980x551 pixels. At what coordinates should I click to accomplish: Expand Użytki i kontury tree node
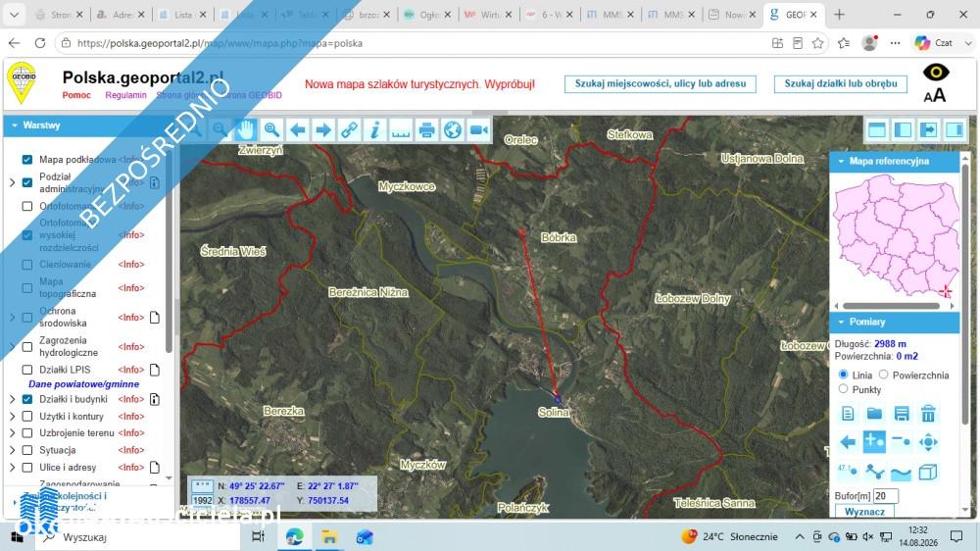13,416
